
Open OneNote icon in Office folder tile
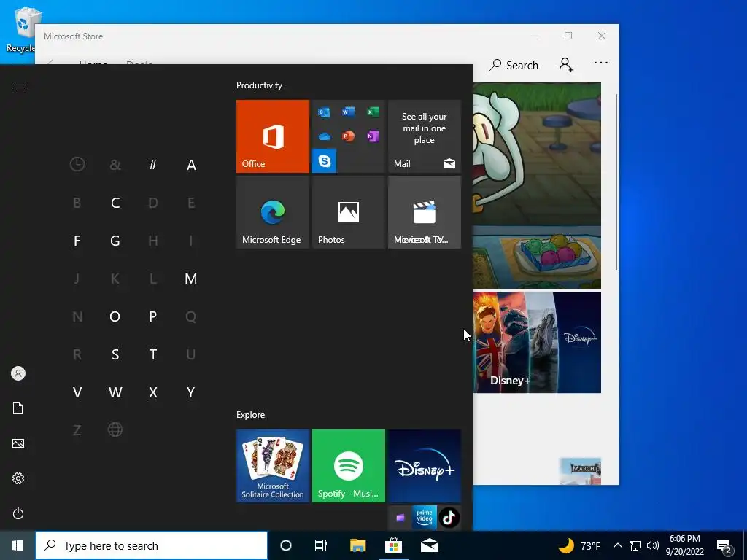373,136
